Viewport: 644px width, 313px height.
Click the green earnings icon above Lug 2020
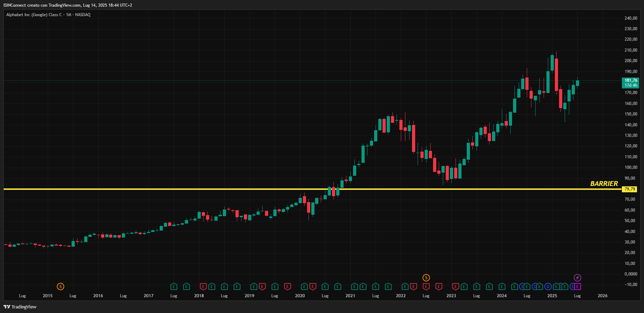click(x=325, y=287)
